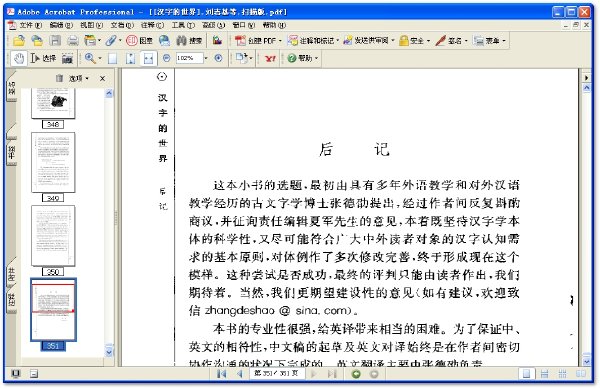This screenshot has width=600, height=389.
Task: Toggle the Fit Page view button
Action: [130, 58]
